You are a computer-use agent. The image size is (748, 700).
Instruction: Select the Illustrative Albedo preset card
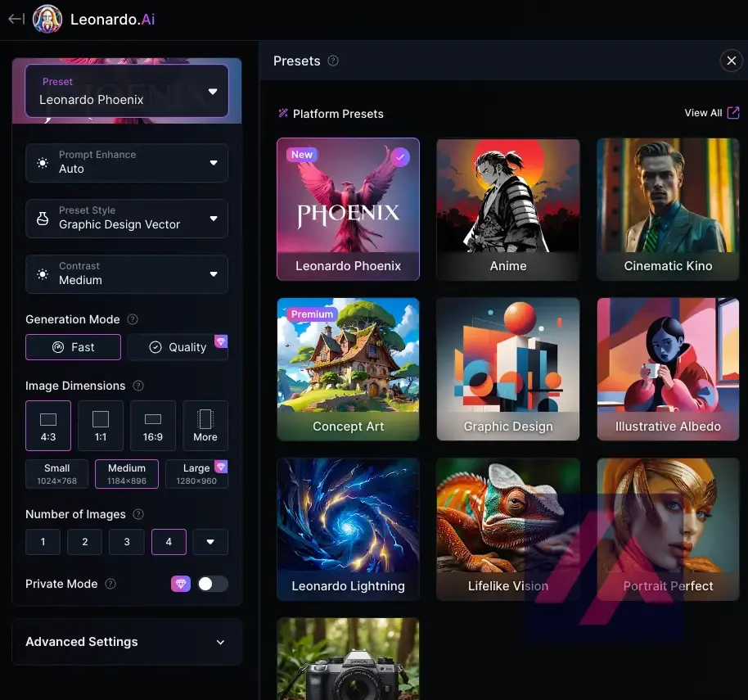click(x=668, y=369)
